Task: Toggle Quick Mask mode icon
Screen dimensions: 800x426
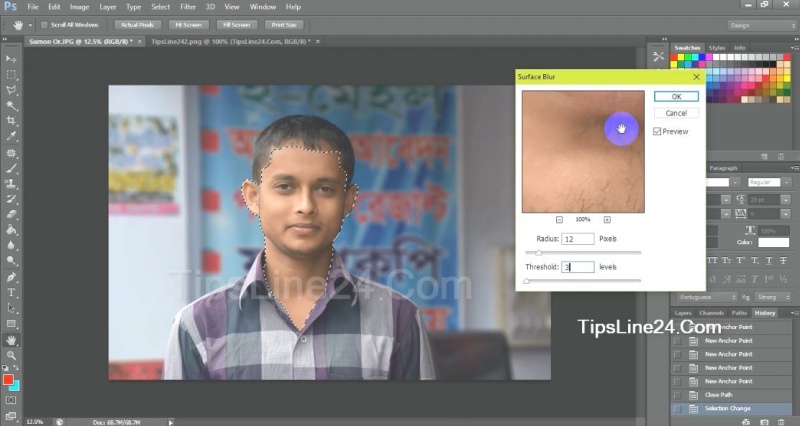Action: click(x=11, y=400)
